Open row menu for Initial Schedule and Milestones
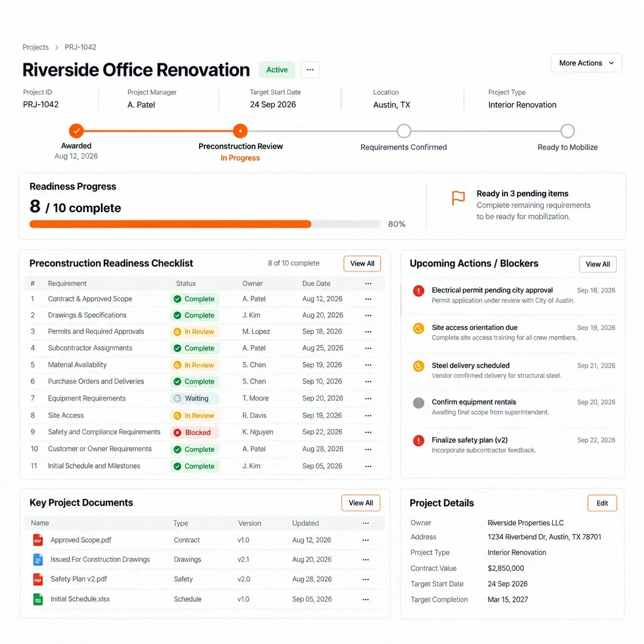The width and height of the screenshot is (644, 644). [368, 466]
